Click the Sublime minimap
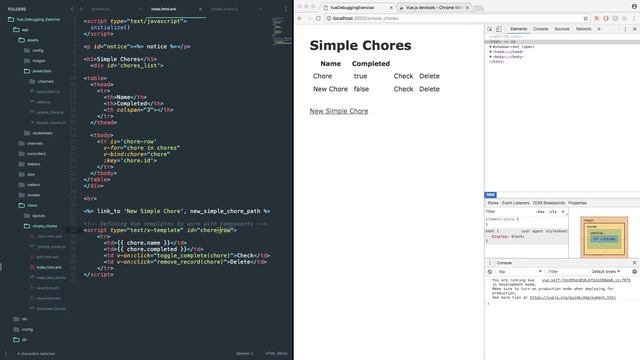 point(282,31)
